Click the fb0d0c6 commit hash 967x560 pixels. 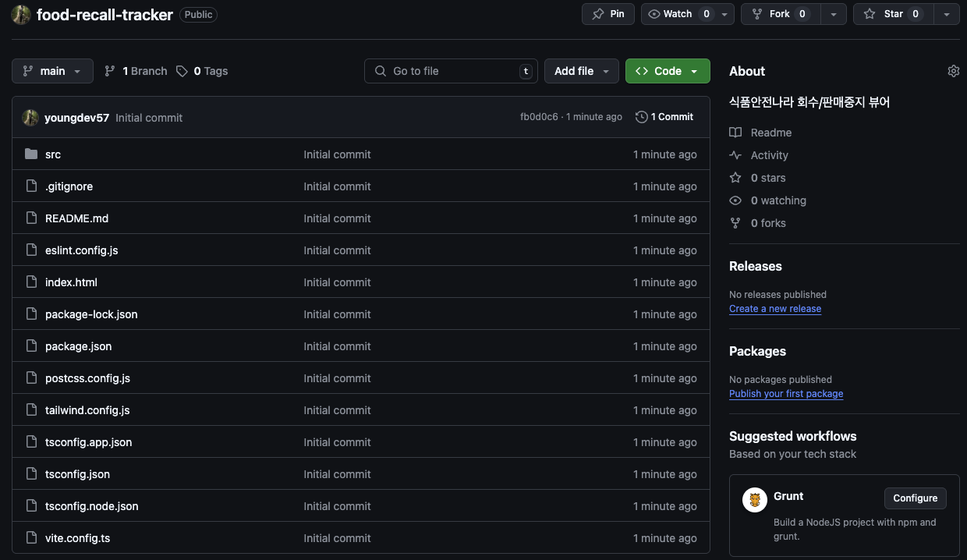[x=539, y=117]
